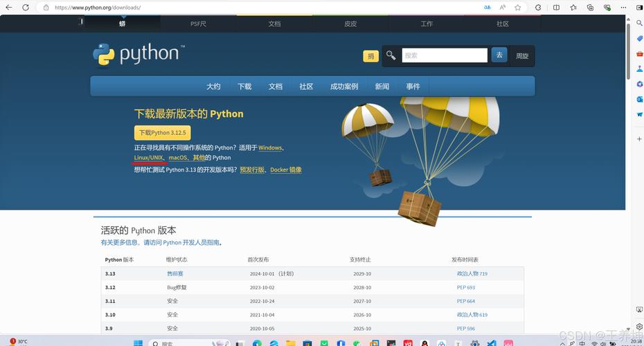Follow the macOS download link
644x346 pixels.
pyautogui.click(x=178, y=158)
